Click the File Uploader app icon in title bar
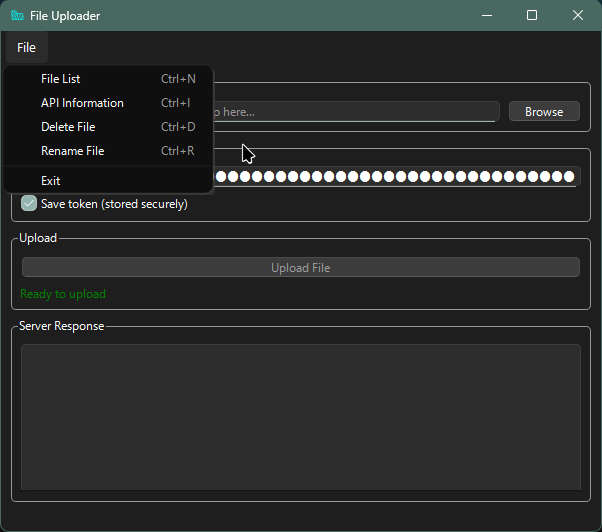This screenshot has width=602, height=532. coord(17,16)
